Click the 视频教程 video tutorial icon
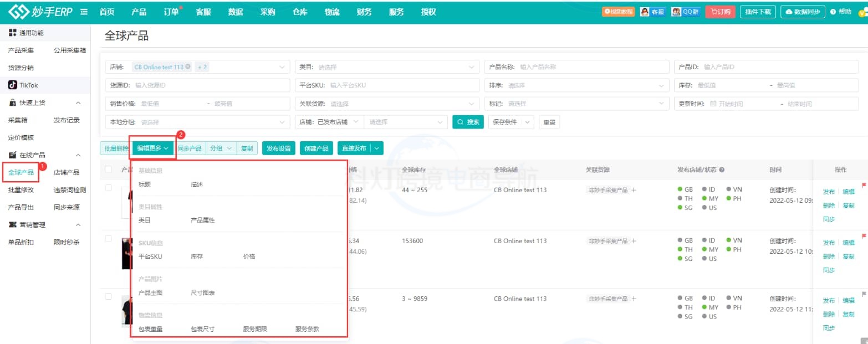Viewport: 868px width, 344px height. [619, 12]
